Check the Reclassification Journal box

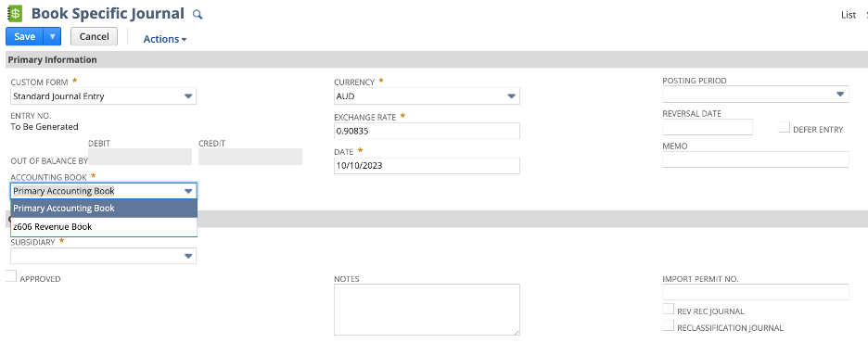point(669,325)
